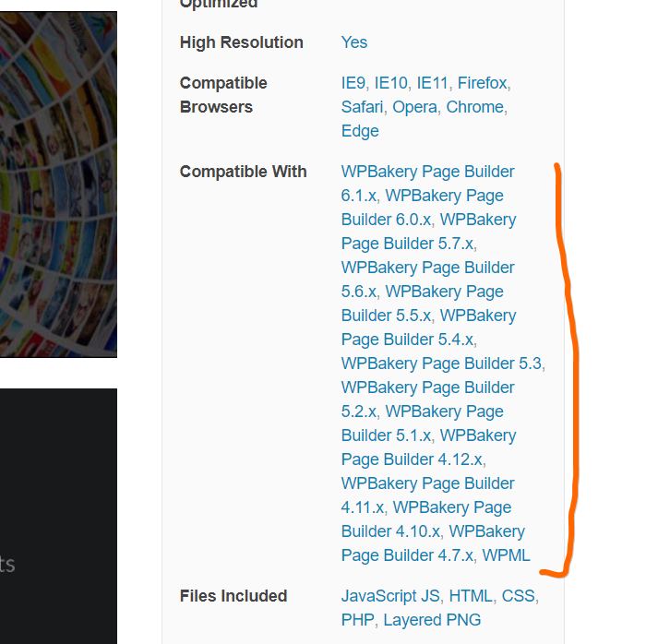Select the Firefox browser link

click(x=482, y=83)
